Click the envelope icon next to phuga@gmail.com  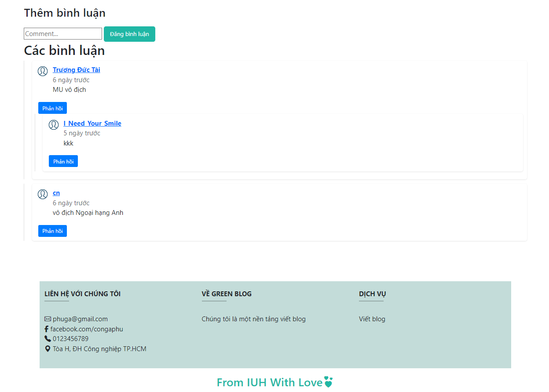coord(48,319)
